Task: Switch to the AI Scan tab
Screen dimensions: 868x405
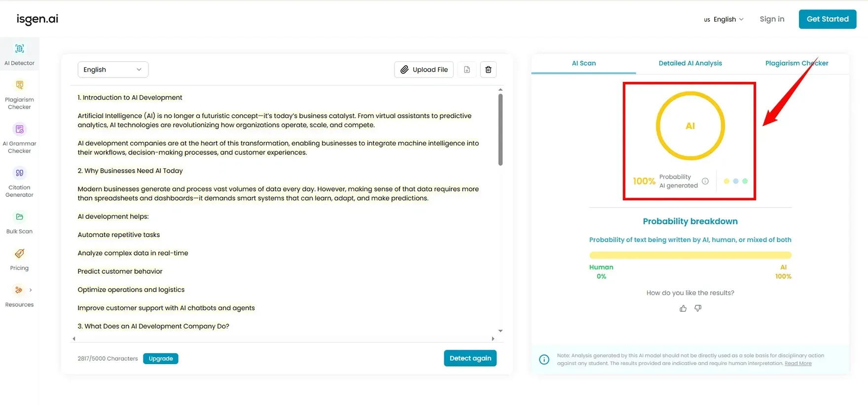Action: [583, 63]
